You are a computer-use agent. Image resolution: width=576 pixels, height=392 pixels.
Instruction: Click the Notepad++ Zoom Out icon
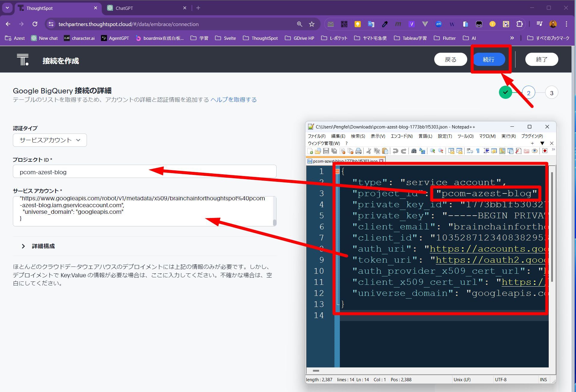click(x=441, y=151)
